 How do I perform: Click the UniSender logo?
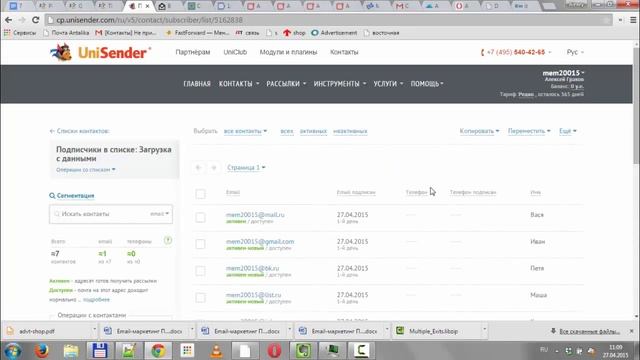click(x=100, y=53)
